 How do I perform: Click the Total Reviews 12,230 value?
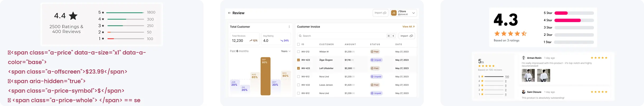(x=238, y=41)
